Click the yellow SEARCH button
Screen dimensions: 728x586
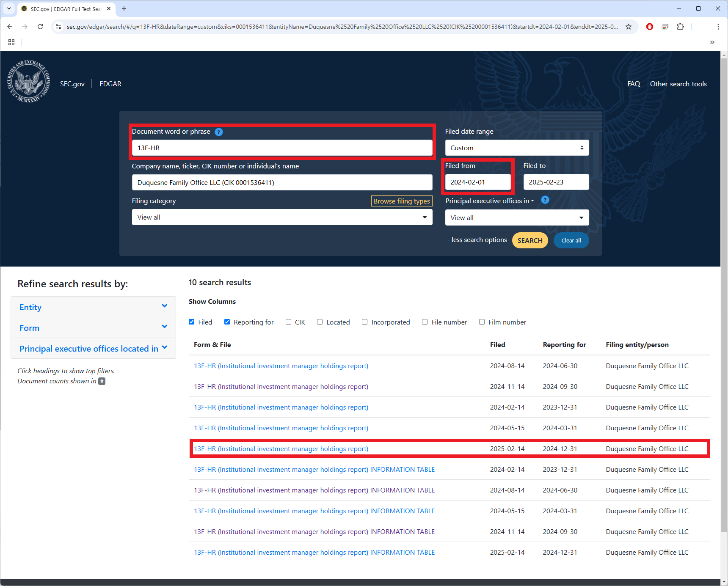coord(530,240)
